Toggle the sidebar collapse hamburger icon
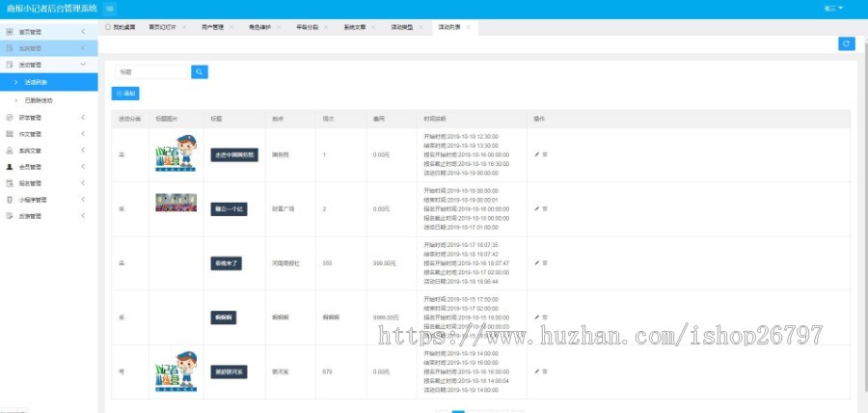 point(110,9)
